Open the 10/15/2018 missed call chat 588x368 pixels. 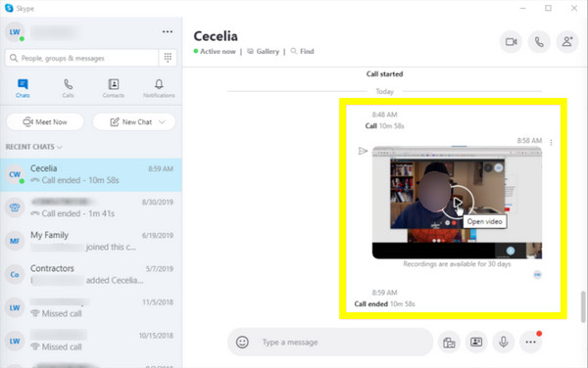(x=91, y=341)
